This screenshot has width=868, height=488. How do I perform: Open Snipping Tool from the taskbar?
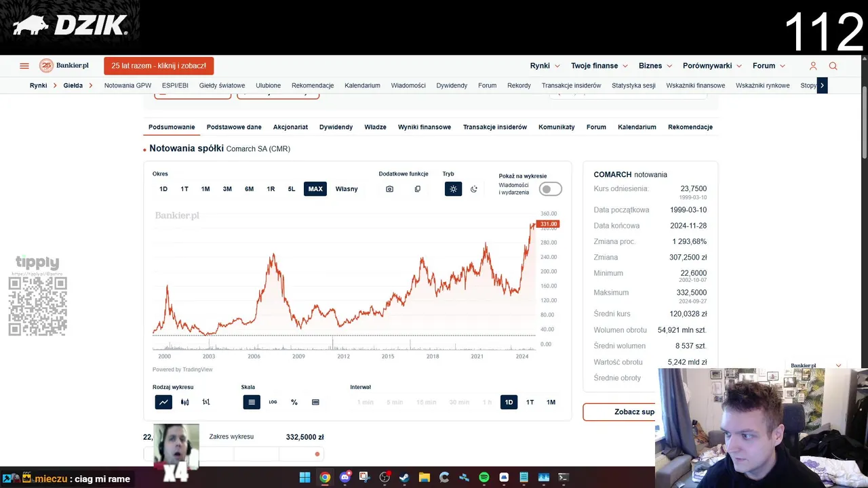pyautogui.click(x=365, y=477)
